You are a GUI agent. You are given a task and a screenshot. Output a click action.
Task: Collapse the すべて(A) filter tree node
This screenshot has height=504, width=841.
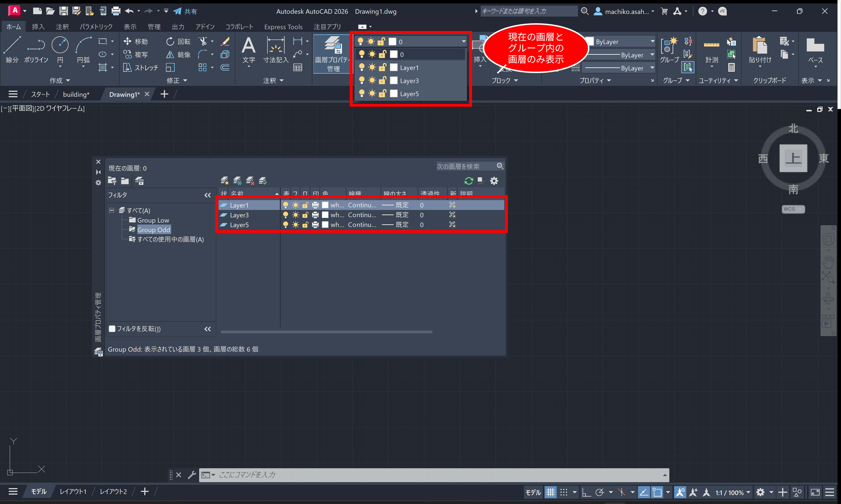(x=111, y=210)
